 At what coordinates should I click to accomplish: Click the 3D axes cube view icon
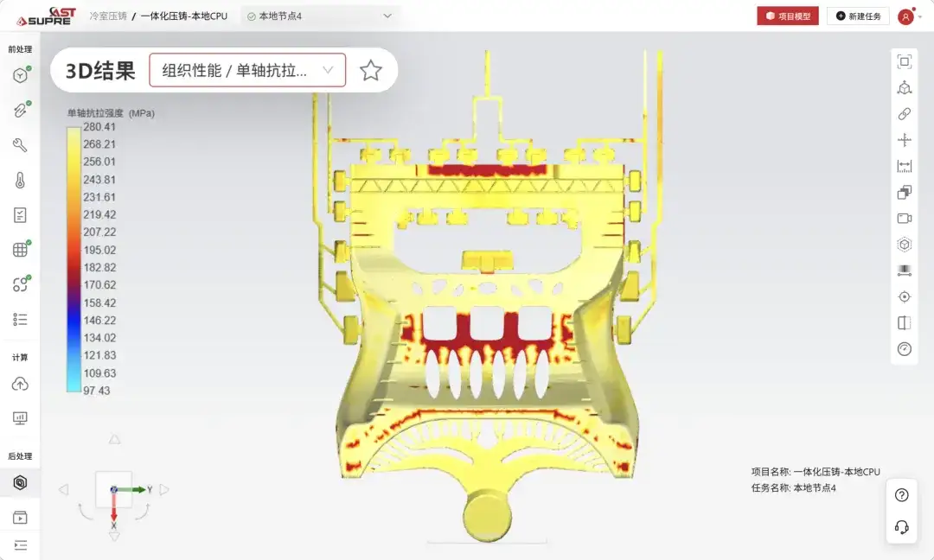[905, 87]
